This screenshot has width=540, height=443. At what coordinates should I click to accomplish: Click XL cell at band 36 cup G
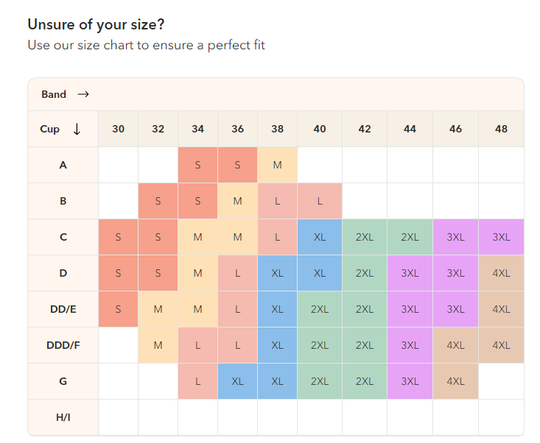click(x=237, y=381)
